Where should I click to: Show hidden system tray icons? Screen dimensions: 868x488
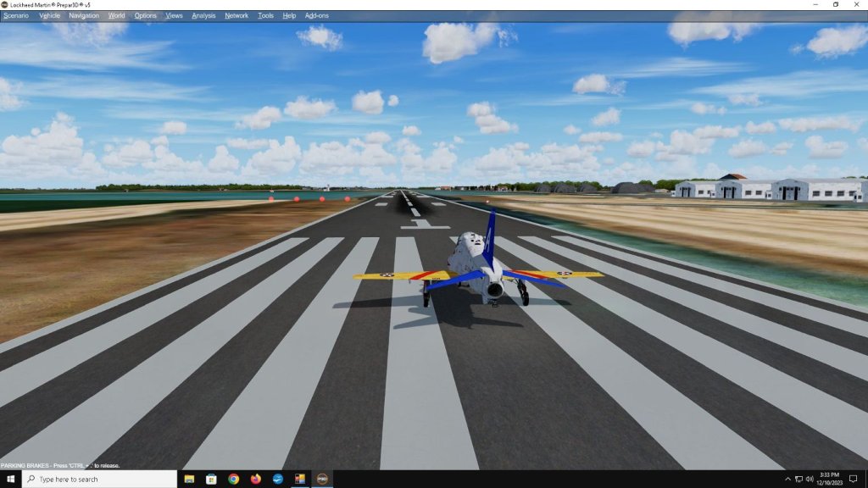click(x=788, y=479)
